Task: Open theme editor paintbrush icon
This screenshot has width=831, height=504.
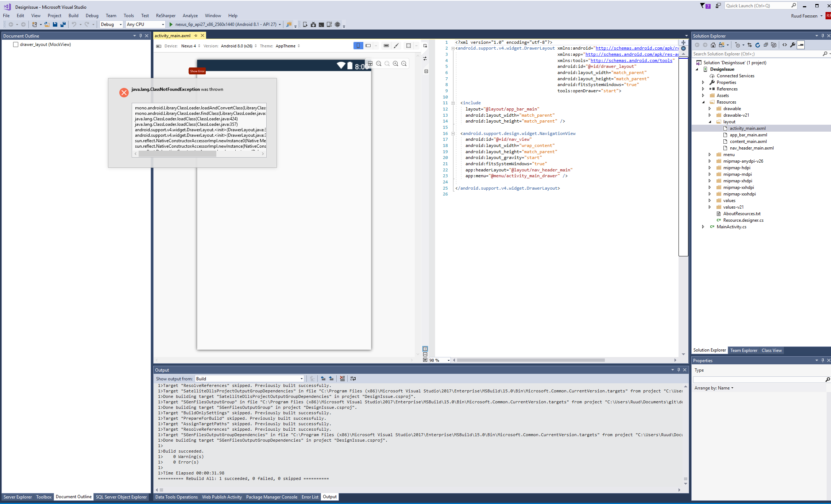Action: [x=397, y=46]
